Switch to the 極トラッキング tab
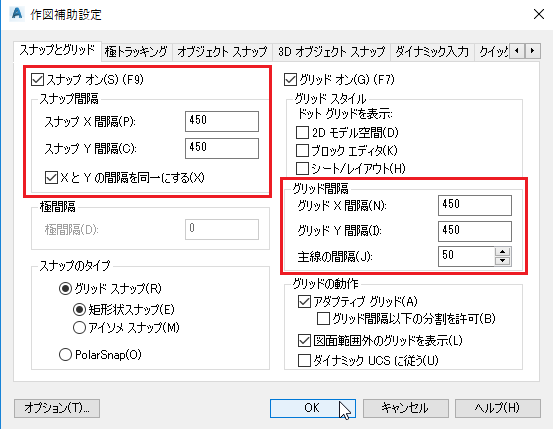The width and height of the screenshot is (553, 429). coord(136,52)
